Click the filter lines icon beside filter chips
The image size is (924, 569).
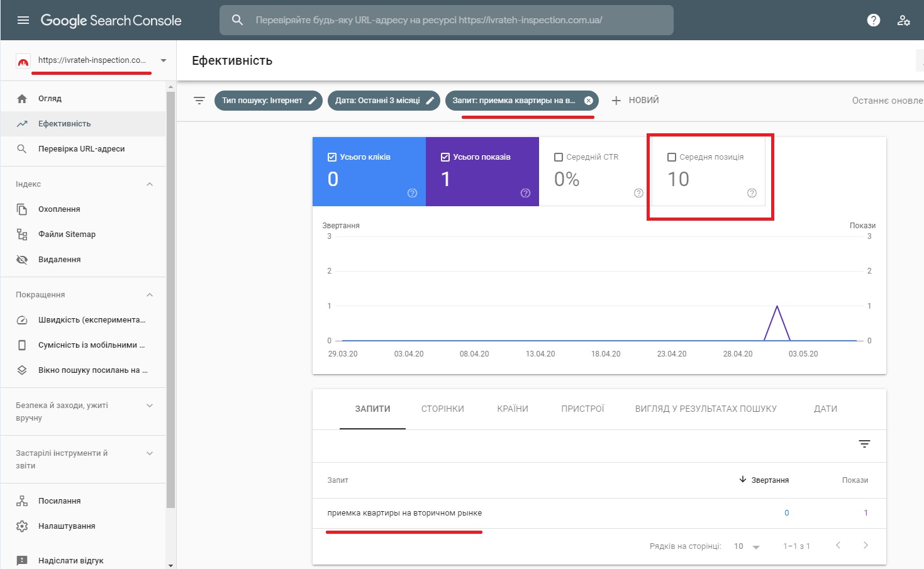(x=199, y=101)
